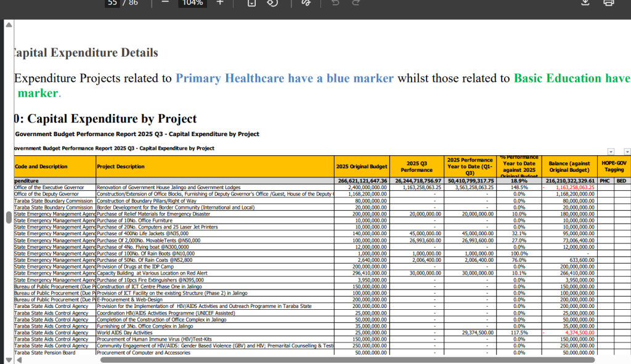The width and height of the screenshot is (631, 364).
Task: Click the vertical scroll down arrow
Action: tap(8, 360)
